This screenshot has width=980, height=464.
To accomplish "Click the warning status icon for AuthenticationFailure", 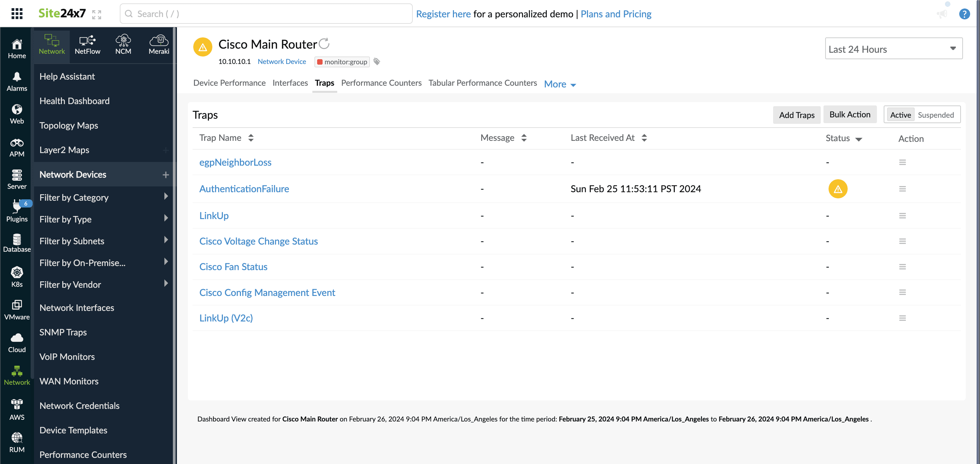I will (x=837, y=188).
